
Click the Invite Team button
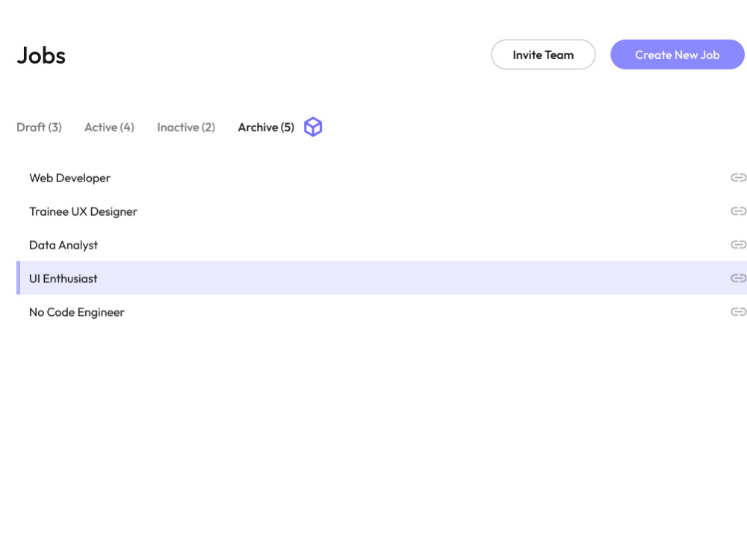point(543,55)
